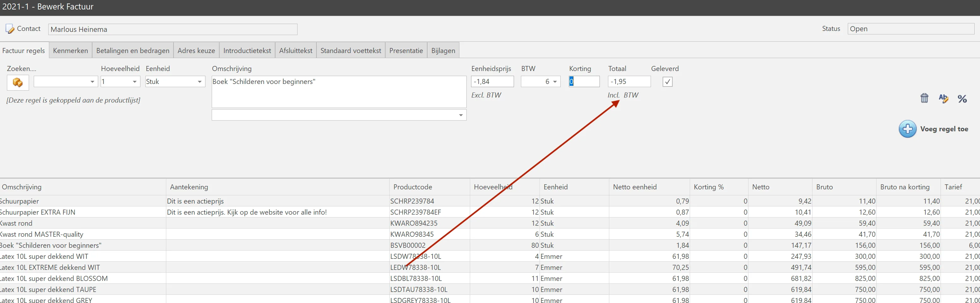Select the Introductietekst tab

(x=247, y=50)
